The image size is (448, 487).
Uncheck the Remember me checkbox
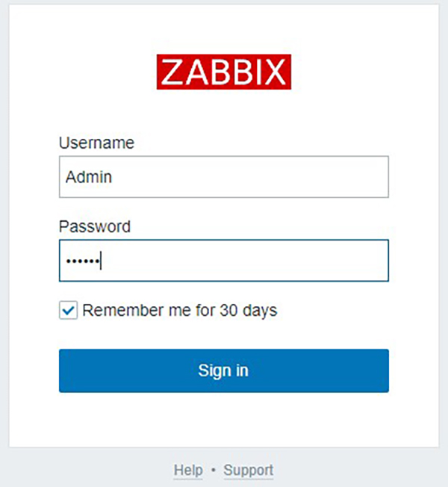point(68,310)
